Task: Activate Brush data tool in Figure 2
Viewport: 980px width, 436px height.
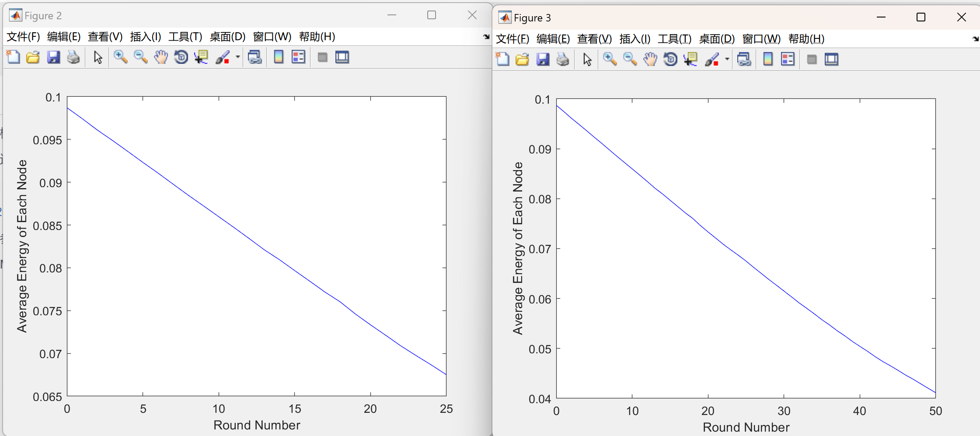Action: [x=223, y=57]
